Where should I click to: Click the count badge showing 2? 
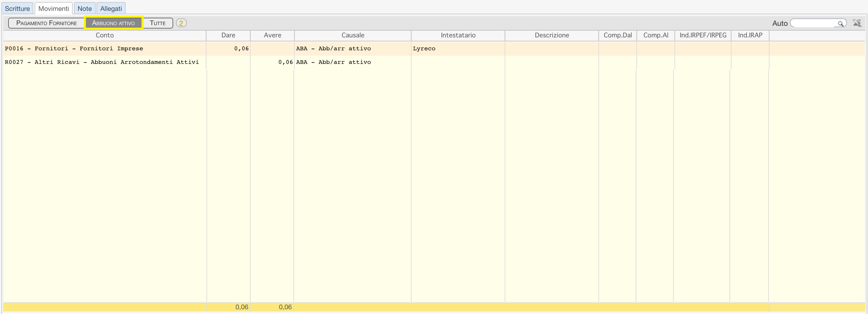pos(181,23)
